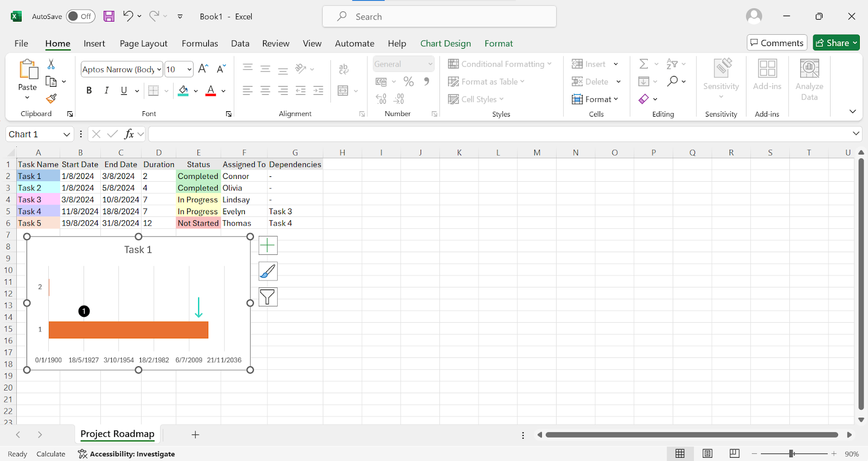Select the Project Roadmap sheet tab
The height and width of the screenshot is (461, 868).
118,434
